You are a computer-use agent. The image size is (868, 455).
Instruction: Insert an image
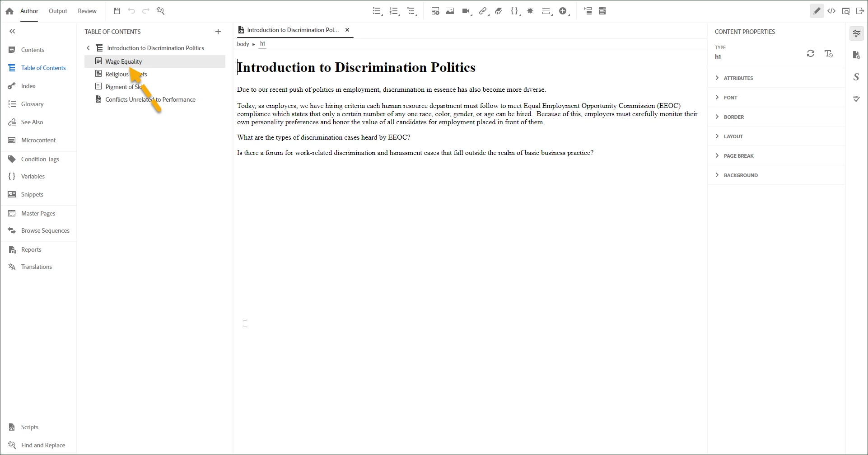450,11
